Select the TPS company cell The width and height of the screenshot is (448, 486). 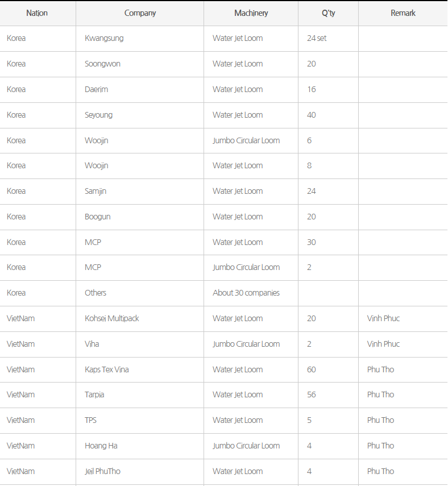(92, 420)
